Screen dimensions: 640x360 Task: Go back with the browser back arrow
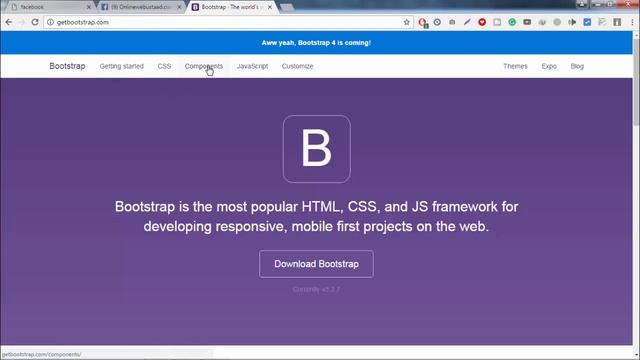click(x=9, y=22)
